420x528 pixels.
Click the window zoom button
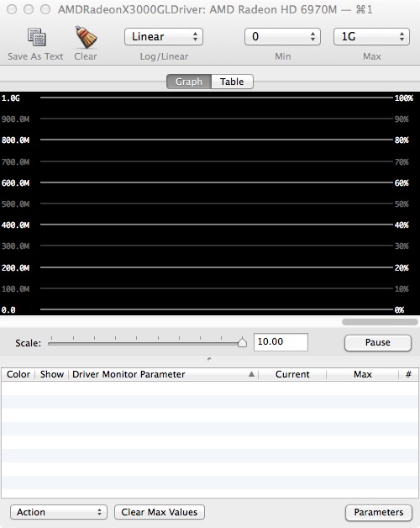point(45,9)
